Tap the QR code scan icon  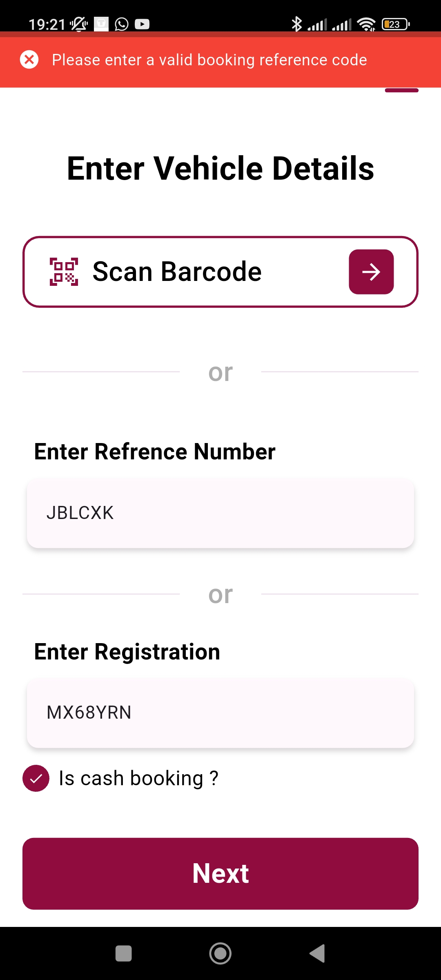(x=64, y=272)
